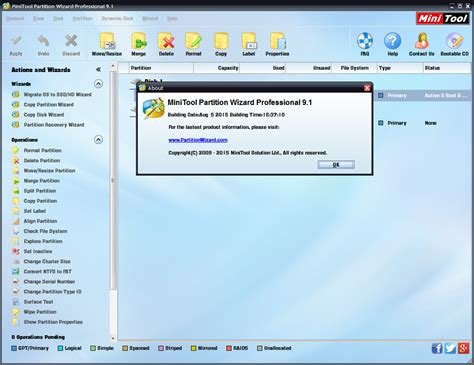Open the Help menu in menu bar
Screen dimensions: 474x365
click(172, 19)
